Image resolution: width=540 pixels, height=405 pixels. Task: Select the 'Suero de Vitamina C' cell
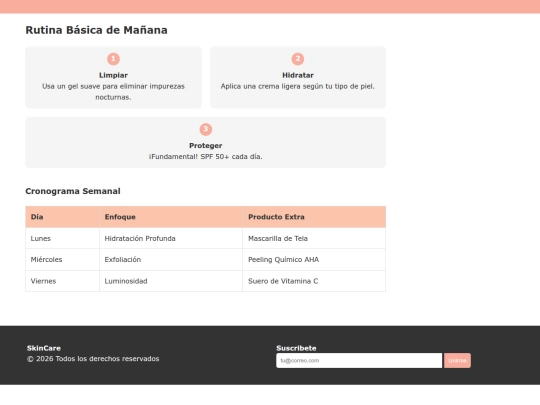pyautogui.click(x=314, y=281)
